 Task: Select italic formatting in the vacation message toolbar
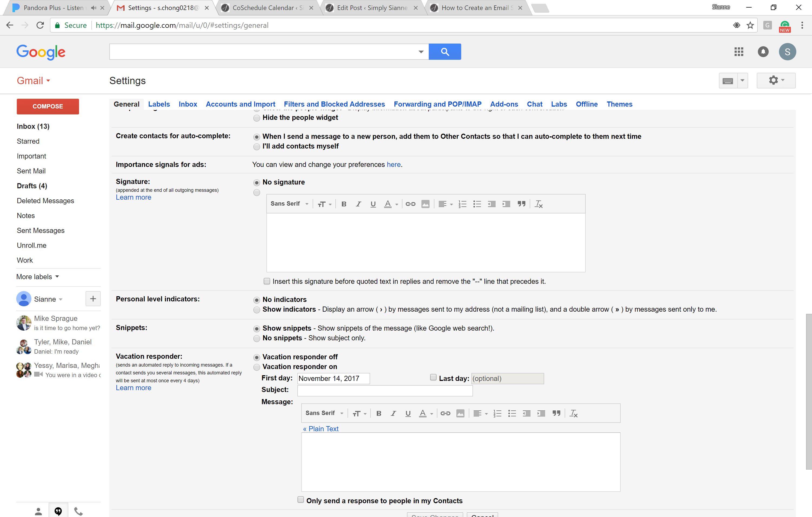pos(393,413)
